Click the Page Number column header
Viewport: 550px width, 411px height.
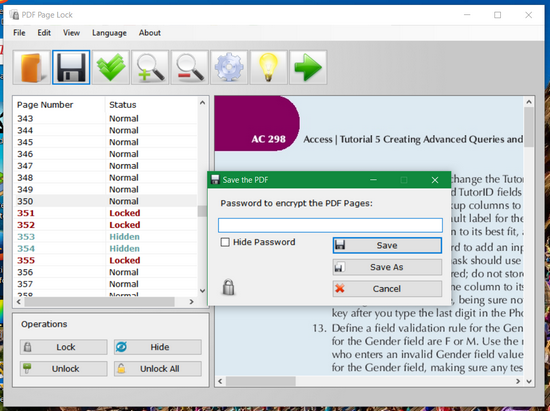(59, 105)
